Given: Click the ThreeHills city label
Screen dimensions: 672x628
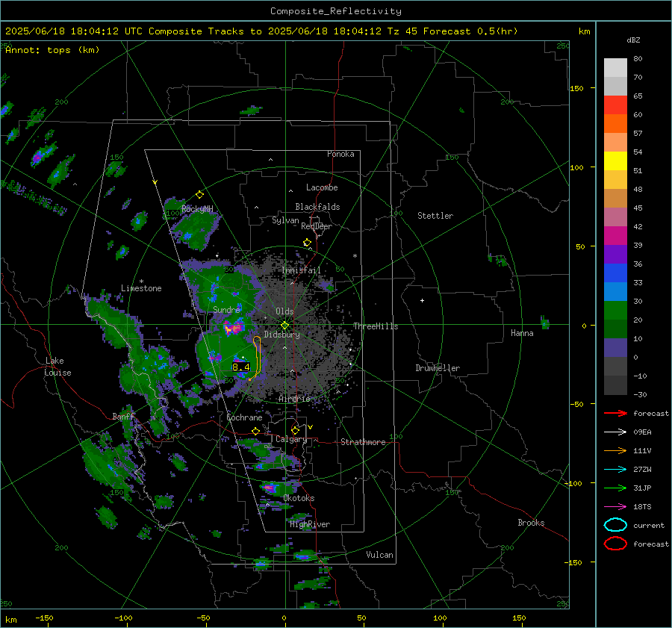Looking at the screenshot, I should (x=376, y=326).
